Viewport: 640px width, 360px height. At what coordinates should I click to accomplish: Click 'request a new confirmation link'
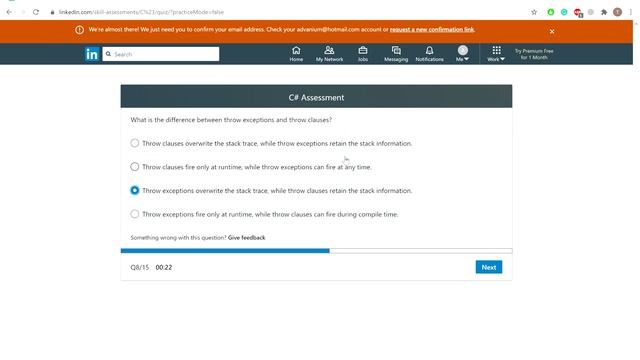click(x=432, y=29)
